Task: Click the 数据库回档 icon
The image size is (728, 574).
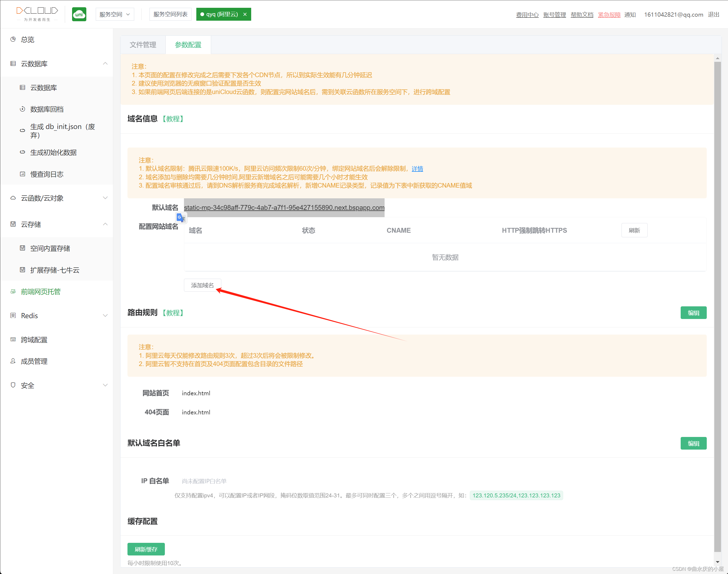Action: (23, 109)
